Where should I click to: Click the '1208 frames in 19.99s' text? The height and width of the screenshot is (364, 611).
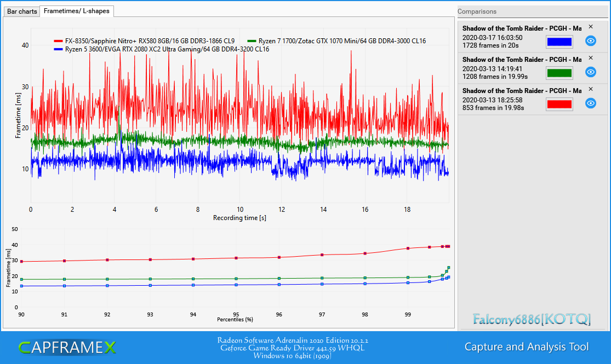click(x=495, y=77)
